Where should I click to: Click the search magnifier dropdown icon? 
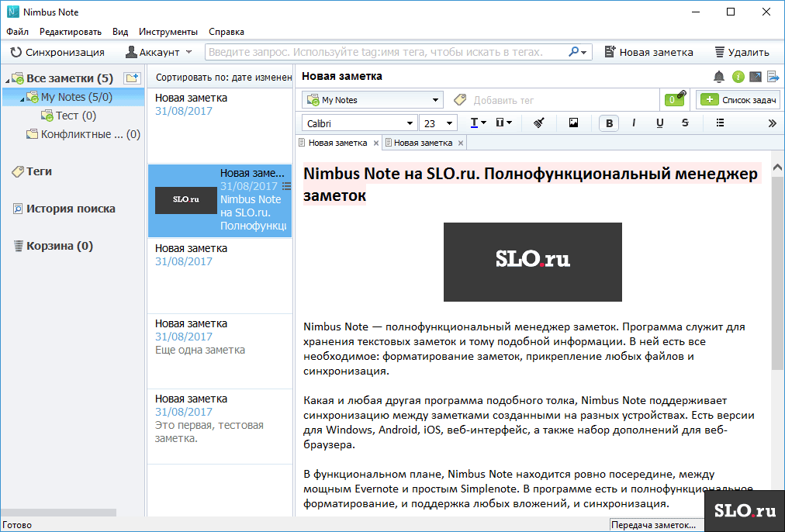click(578, 51)
